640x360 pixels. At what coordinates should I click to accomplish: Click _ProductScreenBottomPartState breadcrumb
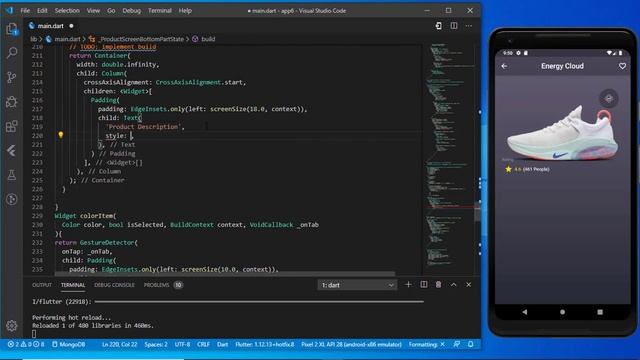pyautogui.click(x=142, y=39)
